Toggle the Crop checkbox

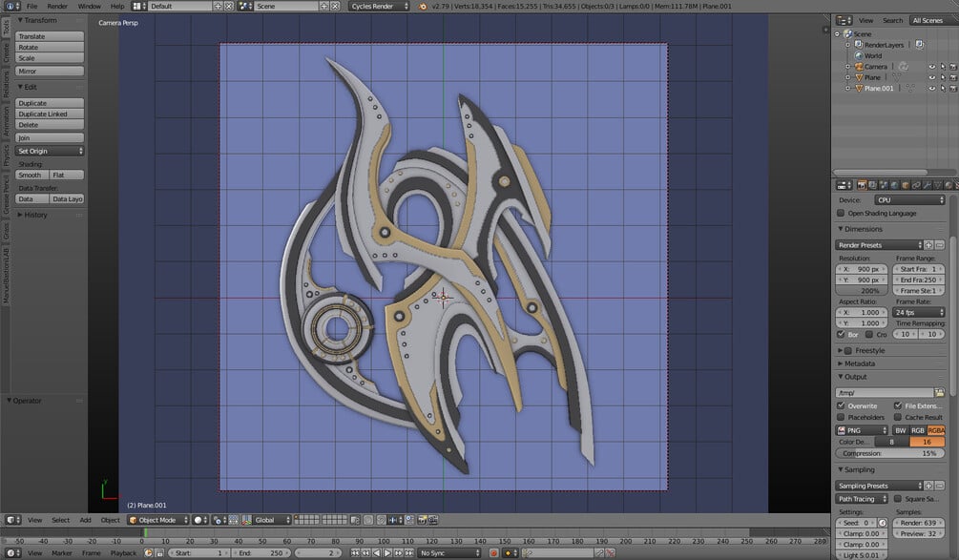pos(869,335)
